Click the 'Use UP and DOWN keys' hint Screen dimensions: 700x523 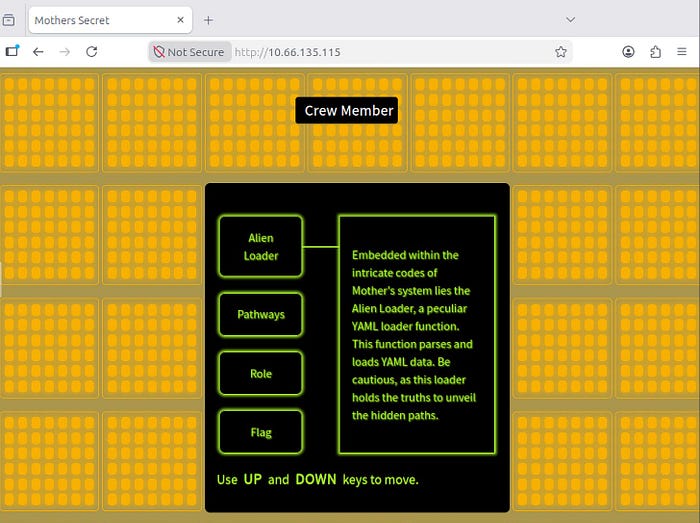tap(317, 479)
